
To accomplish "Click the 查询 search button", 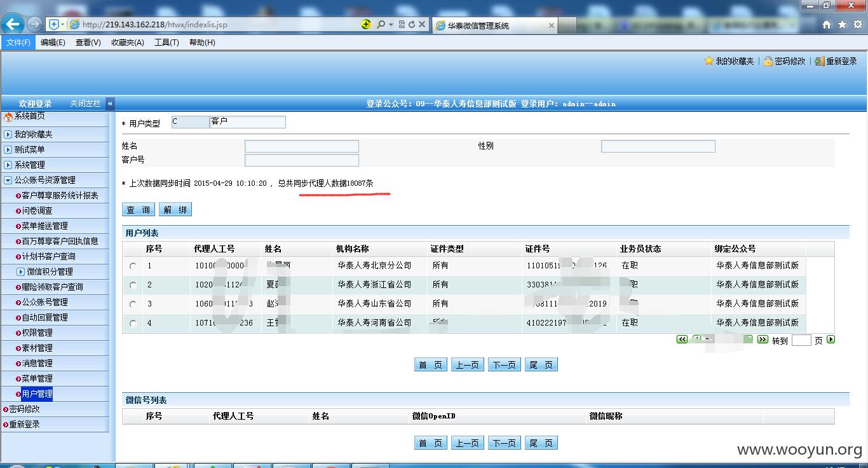I will (139, 210).
